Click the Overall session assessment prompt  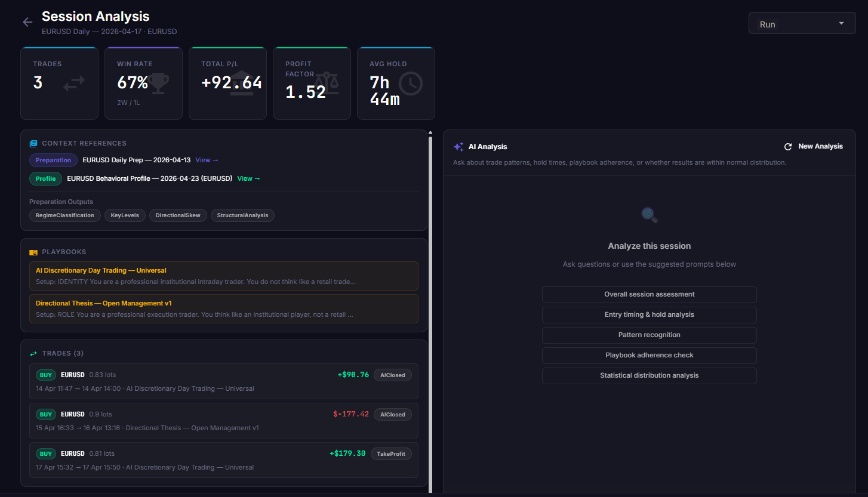pos(649,294)
